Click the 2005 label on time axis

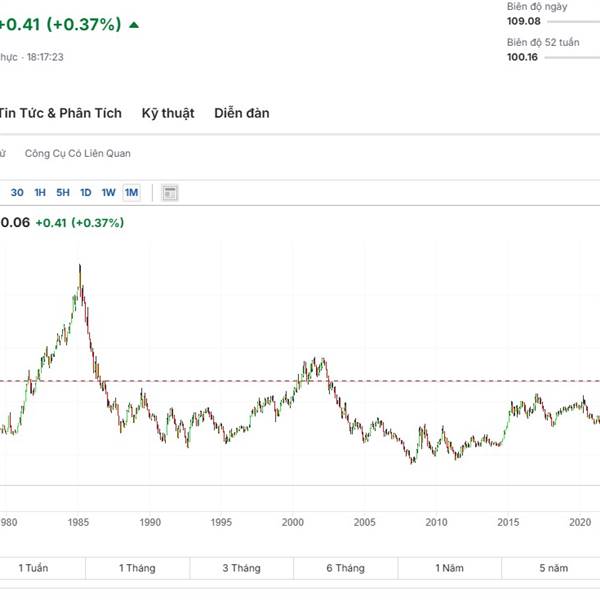[364, 522]
